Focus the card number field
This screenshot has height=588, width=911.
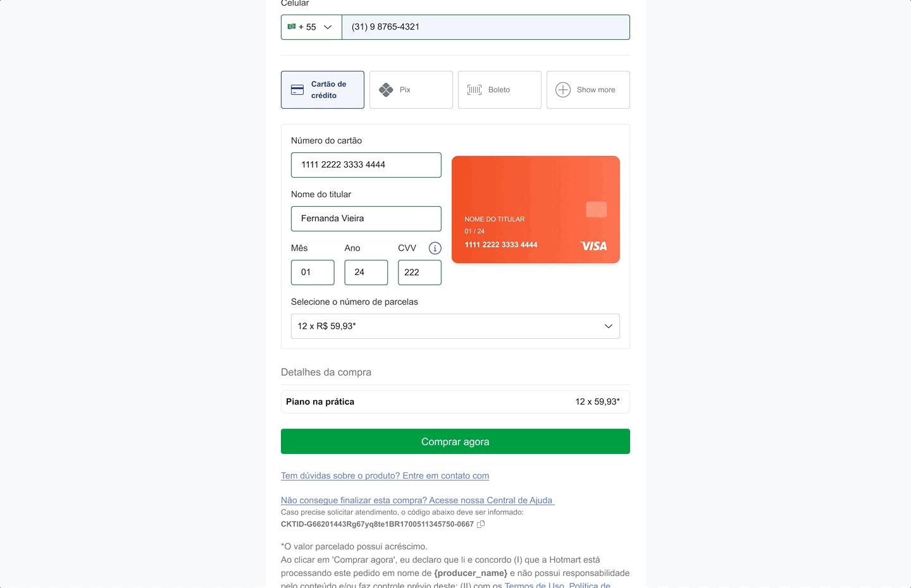pos(366,165)
